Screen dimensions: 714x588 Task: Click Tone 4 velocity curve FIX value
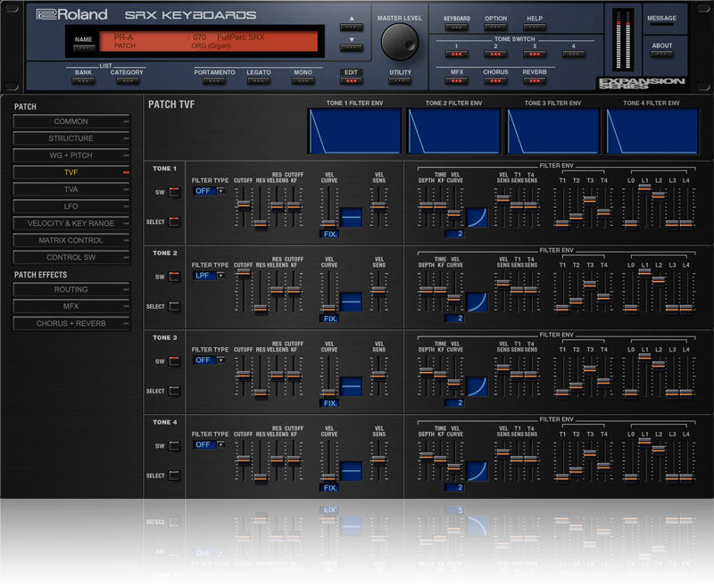point(329,488)
